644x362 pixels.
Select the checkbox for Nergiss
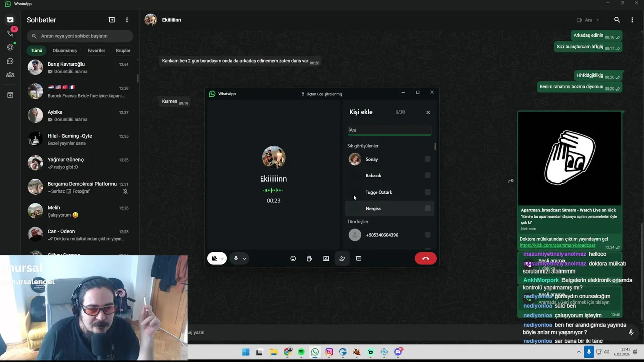click(427, 208)
